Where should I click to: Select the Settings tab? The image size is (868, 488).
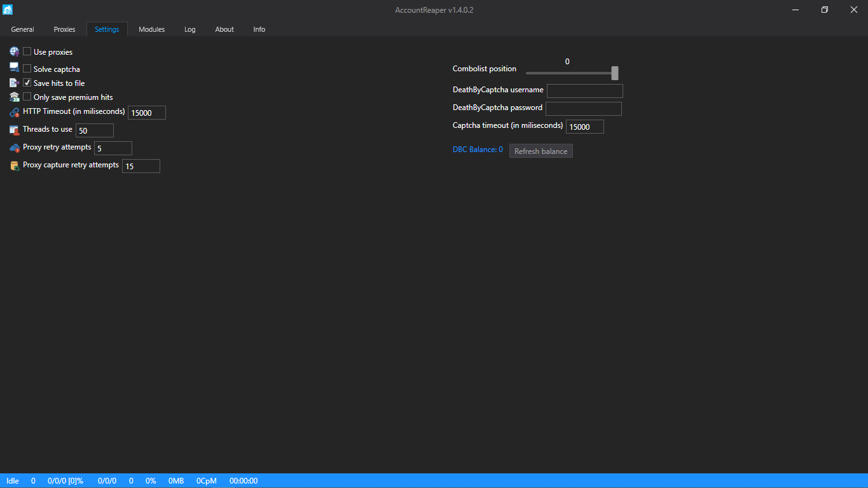pos(107,29)
